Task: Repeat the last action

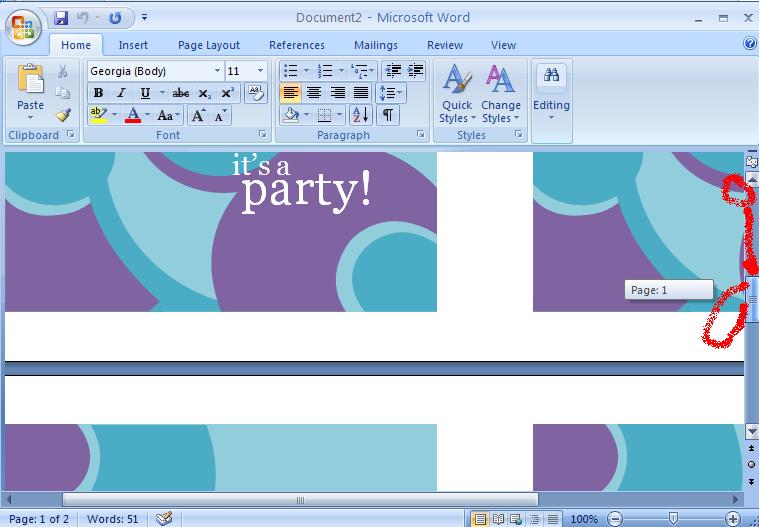Action: (x=115, y=18)
